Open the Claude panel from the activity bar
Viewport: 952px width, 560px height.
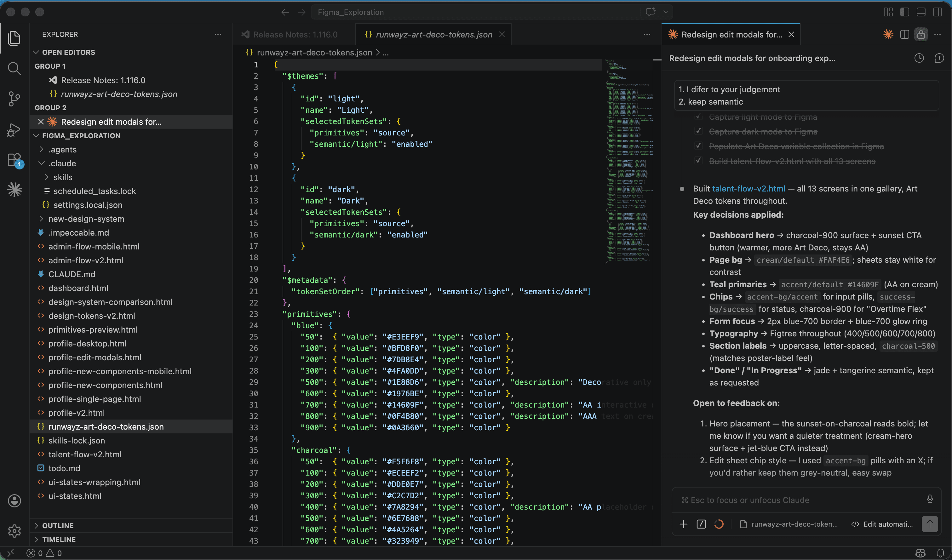(14, 190)
